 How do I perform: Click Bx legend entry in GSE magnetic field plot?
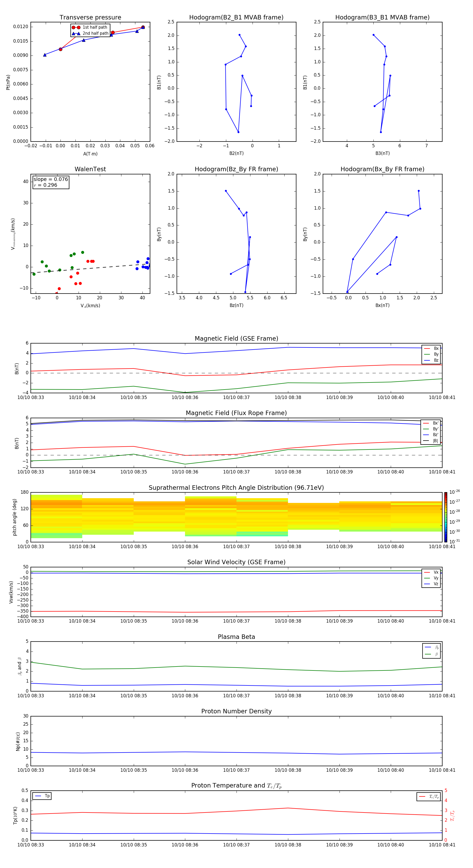[x=431, y=349]
